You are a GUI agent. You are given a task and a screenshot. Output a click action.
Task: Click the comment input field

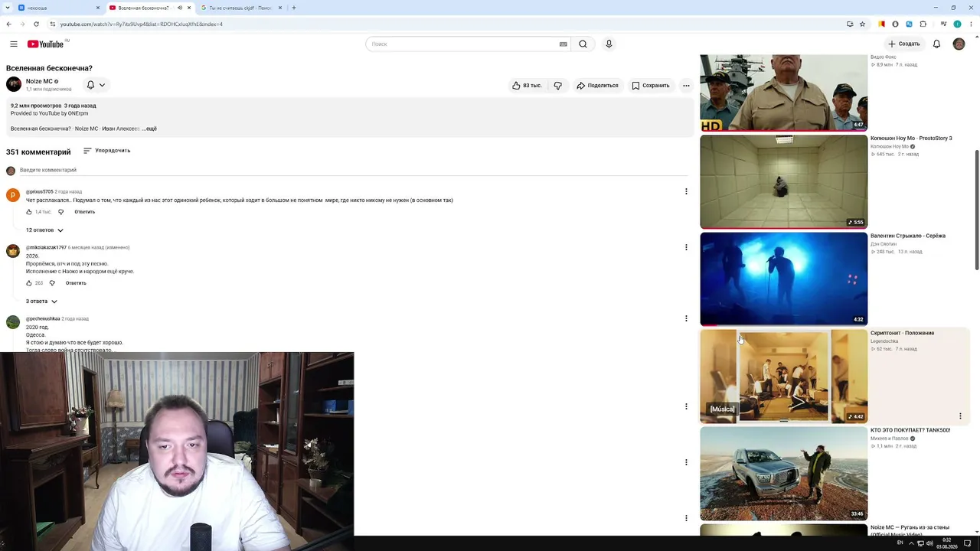[352, 170]
